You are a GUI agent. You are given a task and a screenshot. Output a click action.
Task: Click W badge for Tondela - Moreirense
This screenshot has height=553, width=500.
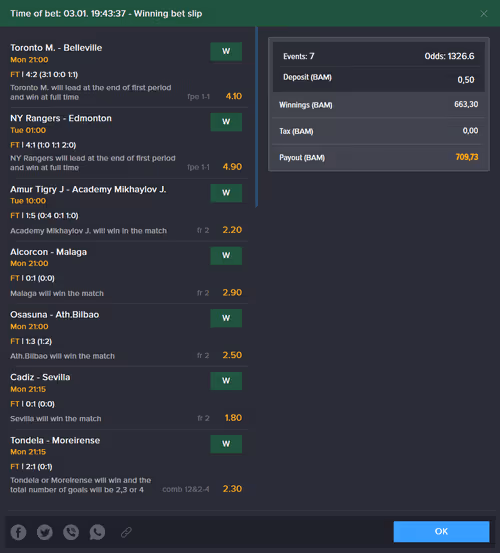coord(226,444)
